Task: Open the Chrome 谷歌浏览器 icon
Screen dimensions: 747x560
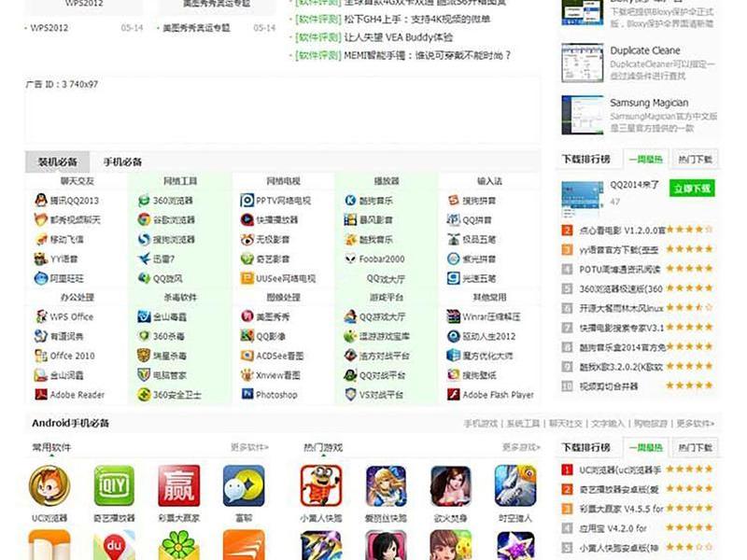Action: pyautogui.click(x=144, y=219)
